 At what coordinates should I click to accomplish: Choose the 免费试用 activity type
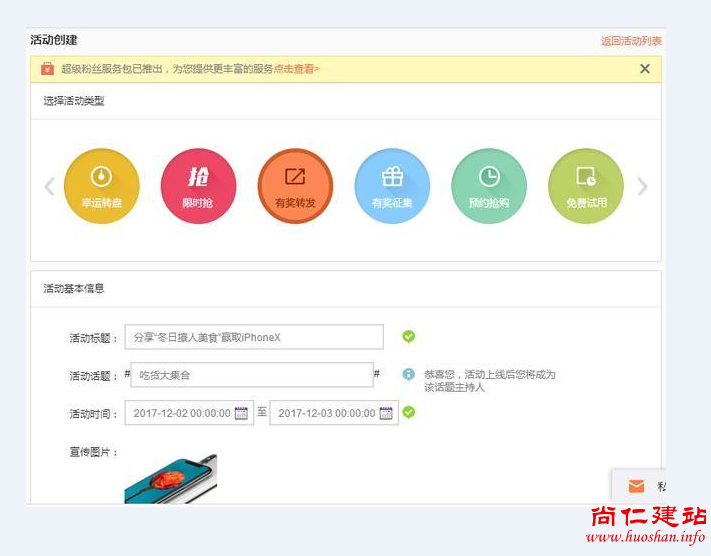(586, 186)
